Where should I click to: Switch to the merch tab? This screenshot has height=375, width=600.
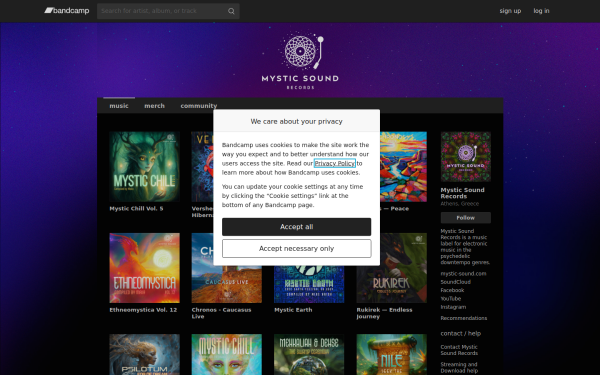155,106
